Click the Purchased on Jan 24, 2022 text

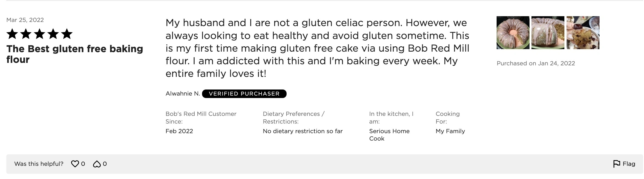536,63
